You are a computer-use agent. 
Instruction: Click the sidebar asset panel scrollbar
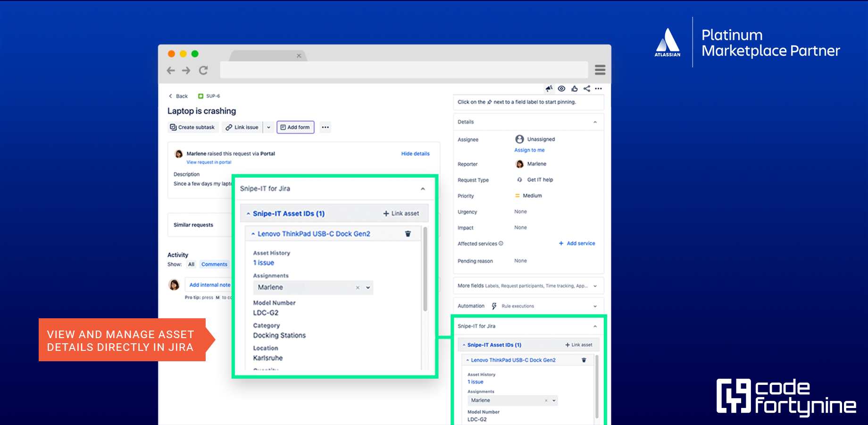point(597,387)
